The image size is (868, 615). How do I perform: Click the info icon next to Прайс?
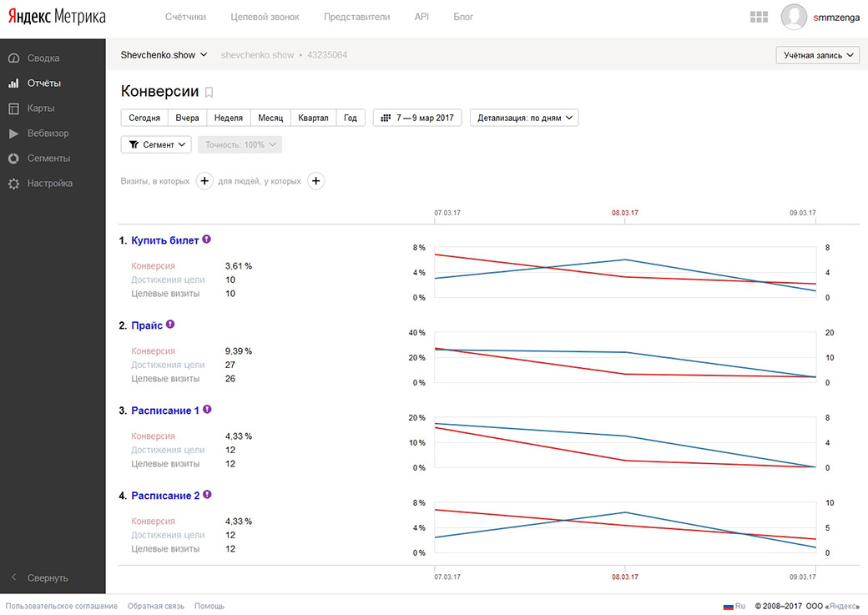pos(170,325)
